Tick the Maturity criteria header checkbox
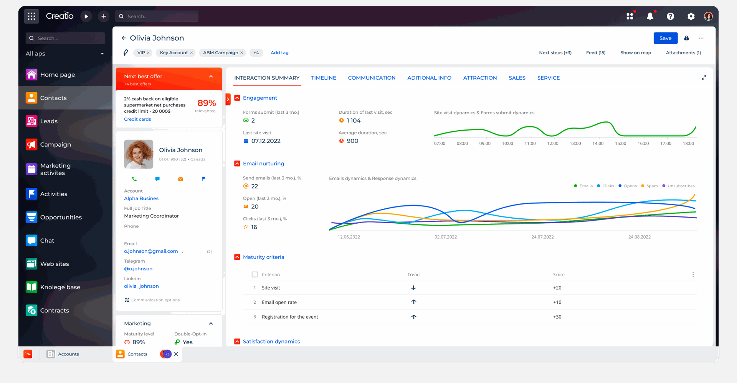Viewport: 737px width, 383px height. point(255,274)
